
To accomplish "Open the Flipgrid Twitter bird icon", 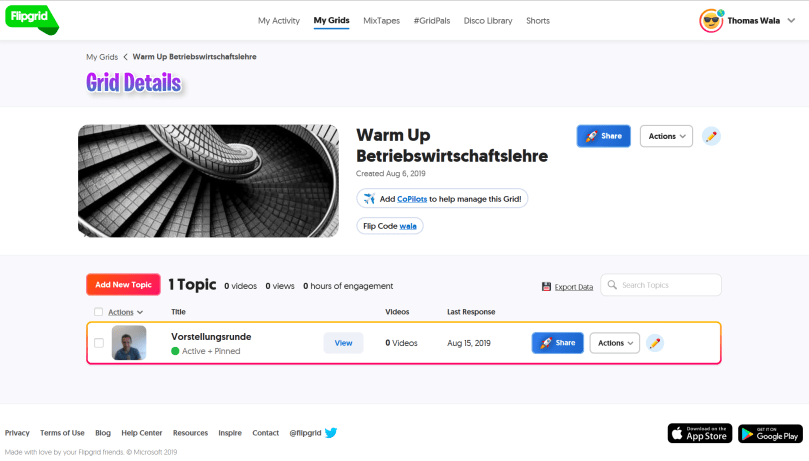I will click(331, 433).
